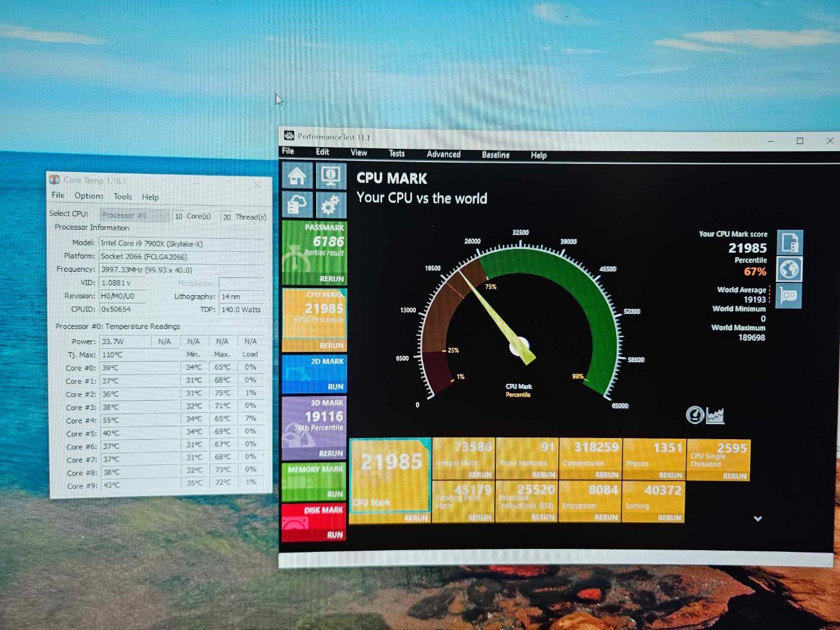Click the World Maximum value "189698"
Viewport: 840px width, 630px height.
click(751, 338)
